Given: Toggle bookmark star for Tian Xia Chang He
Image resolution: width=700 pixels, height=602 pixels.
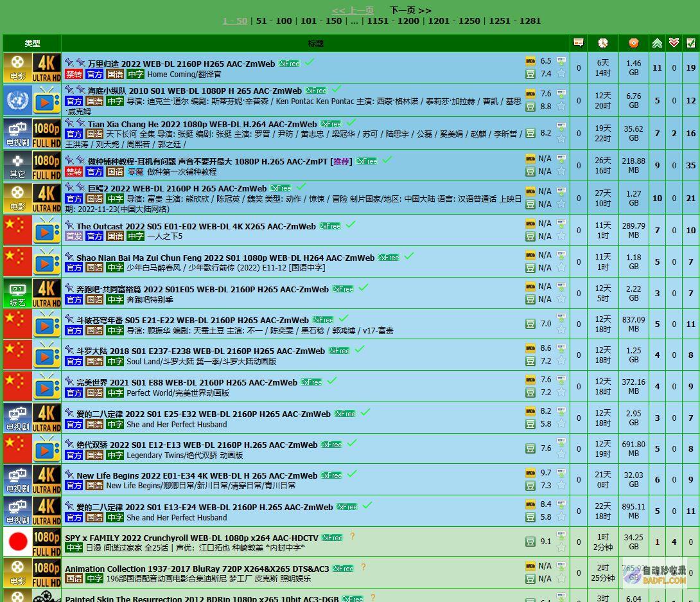Looking at the screenshot, I should (x=561, y=139).
